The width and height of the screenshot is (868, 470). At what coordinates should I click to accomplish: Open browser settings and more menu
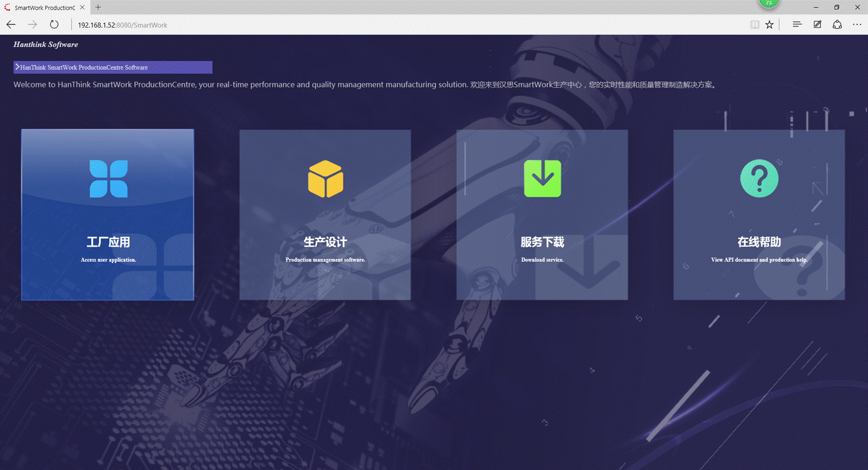click(x=857, y=24)
